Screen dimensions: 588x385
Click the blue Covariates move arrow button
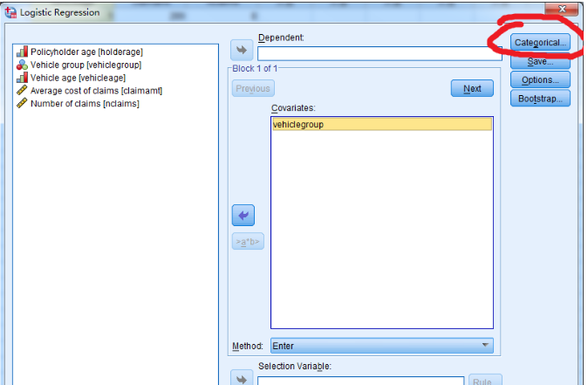[242, 216]
